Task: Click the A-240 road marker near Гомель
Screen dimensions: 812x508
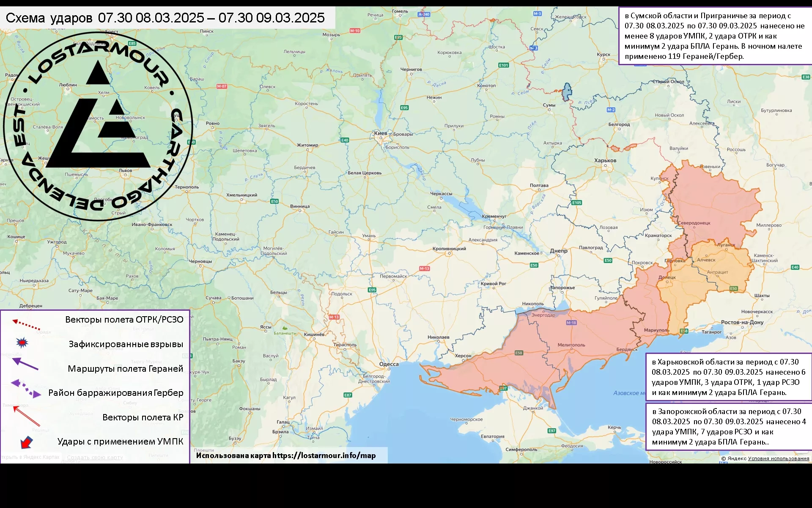Action: coord(424,14)
